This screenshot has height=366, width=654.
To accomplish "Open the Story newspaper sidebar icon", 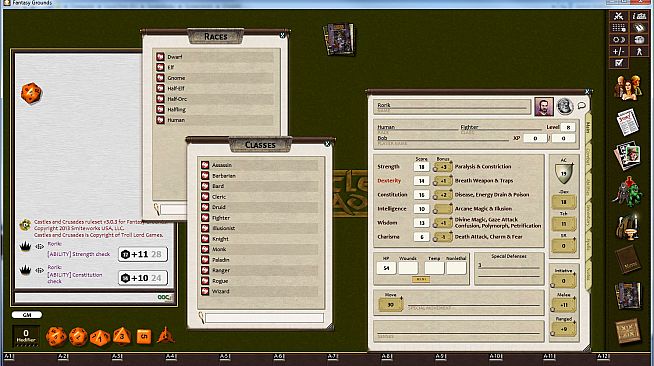I will pos(628,122).
